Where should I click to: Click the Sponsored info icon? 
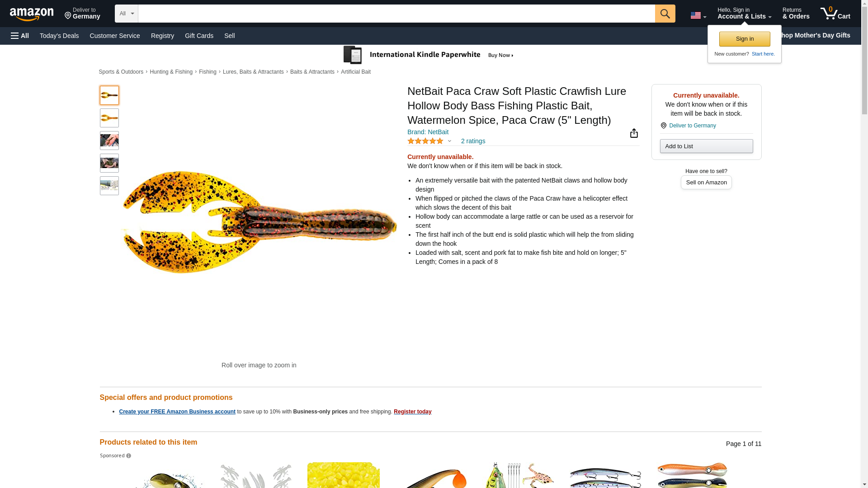click(128, 456)
